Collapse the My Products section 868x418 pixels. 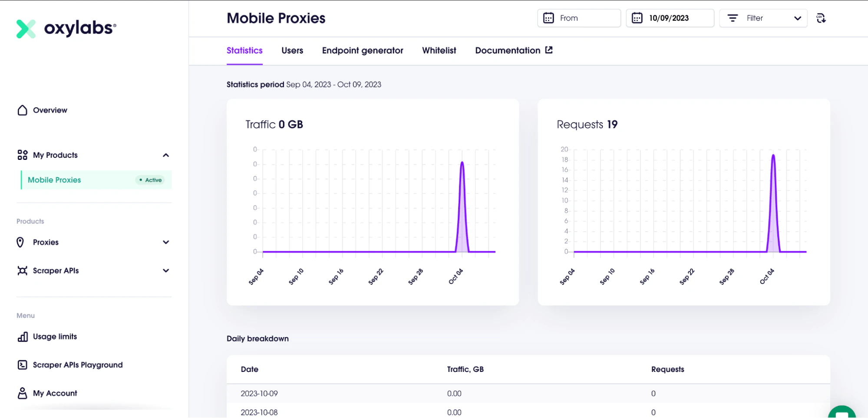(x=166, y=155)
